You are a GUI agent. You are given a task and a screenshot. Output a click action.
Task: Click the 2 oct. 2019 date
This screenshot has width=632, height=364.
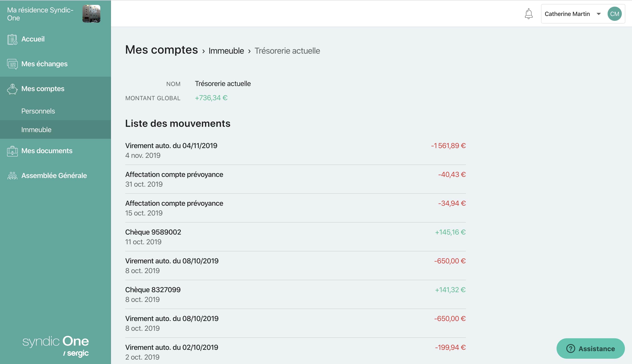pos(142,357)
